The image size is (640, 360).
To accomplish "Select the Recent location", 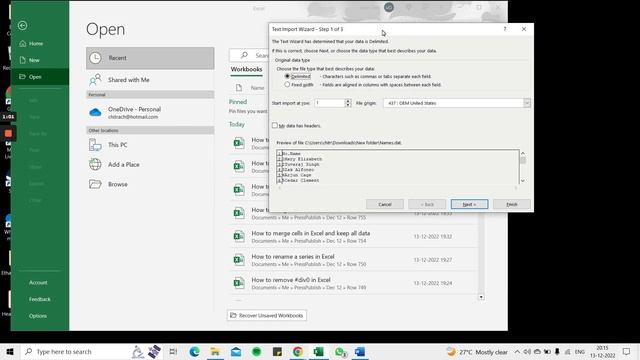I will tap(150, 58).
